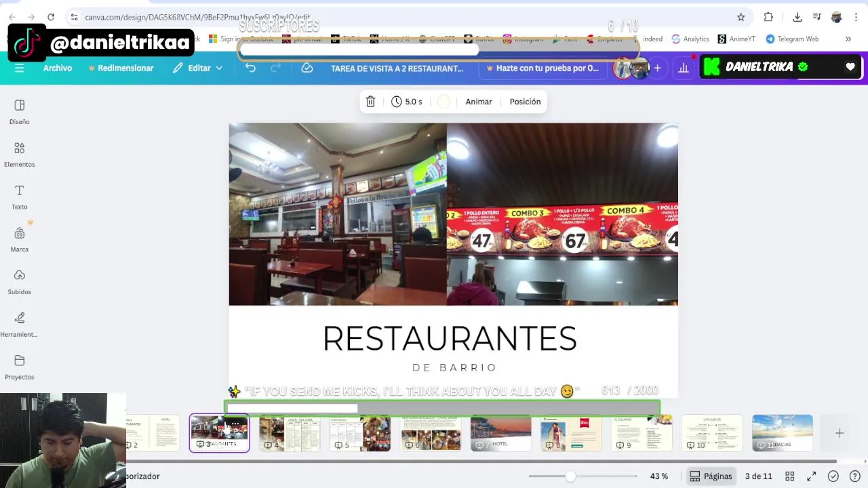
Task: Open the Chrome three-dot menu
Action: point(856,17)
